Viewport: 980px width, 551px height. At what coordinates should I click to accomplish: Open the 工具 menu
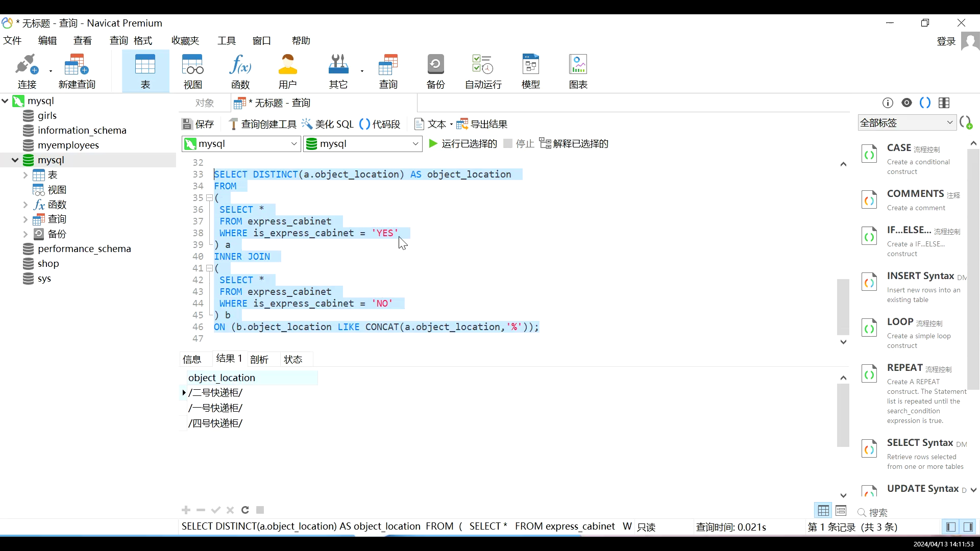[227, 40]
